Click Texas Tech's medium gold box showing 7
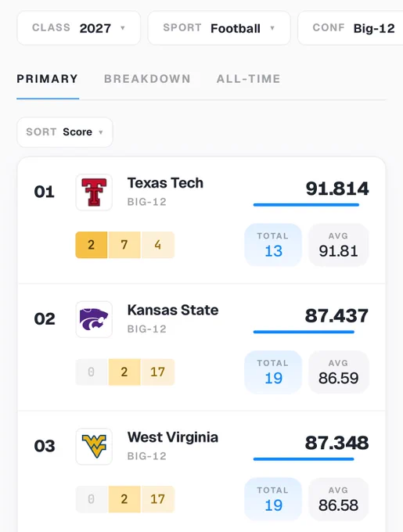The height and width of the screenshot is (532, 403). (x=124, y=245)
